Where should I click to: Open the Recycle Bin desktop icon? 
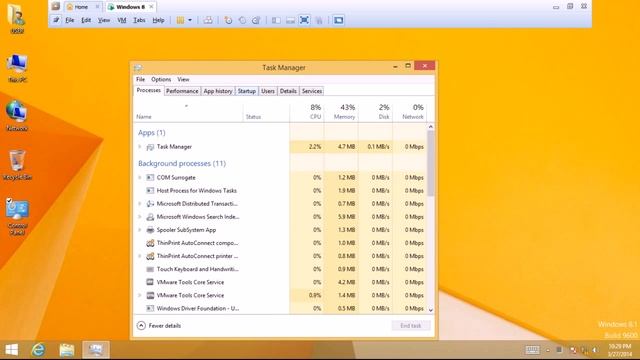17,165
